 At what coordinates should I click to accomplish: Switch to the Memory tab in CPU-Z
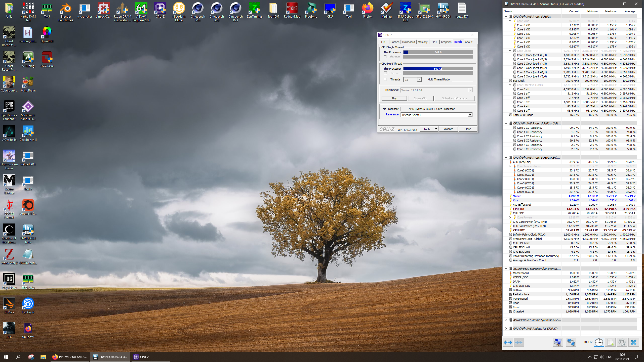(422, 42)
